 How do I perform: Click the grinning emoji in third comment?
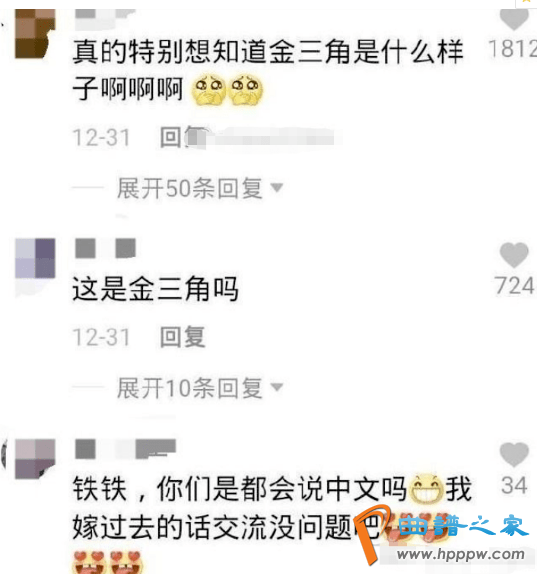pyautogui.click(x=426, y=489)
